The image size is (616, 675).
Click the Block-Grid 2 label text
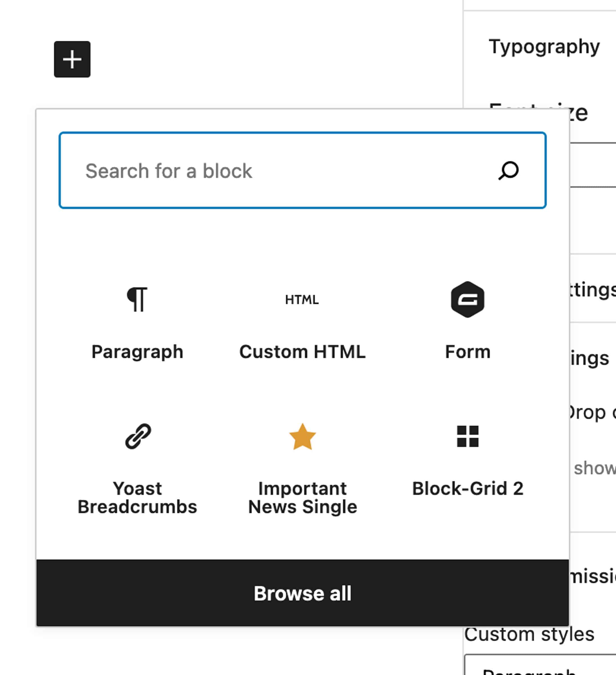click(x=468, y=489)
